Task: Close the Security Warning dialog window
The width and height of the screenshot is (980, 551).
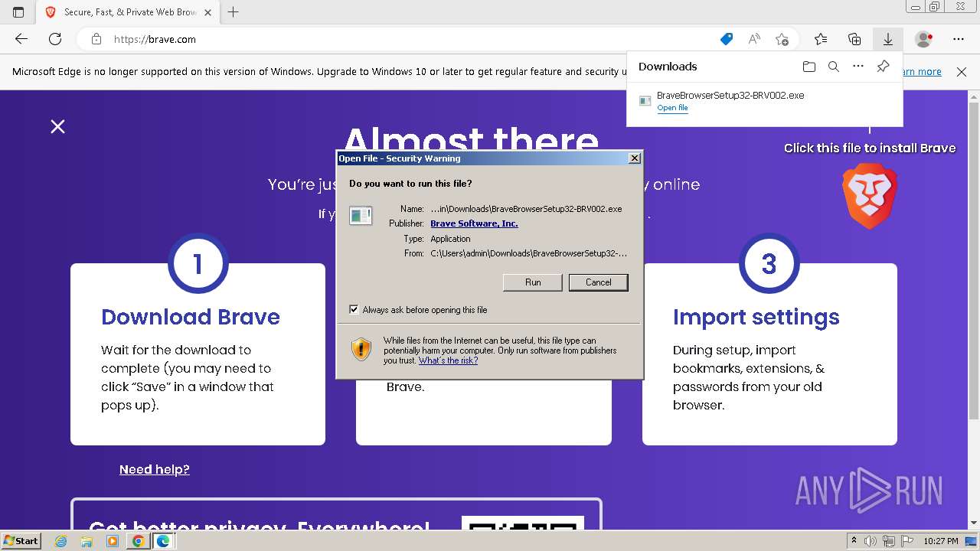Action: point(634,158)
